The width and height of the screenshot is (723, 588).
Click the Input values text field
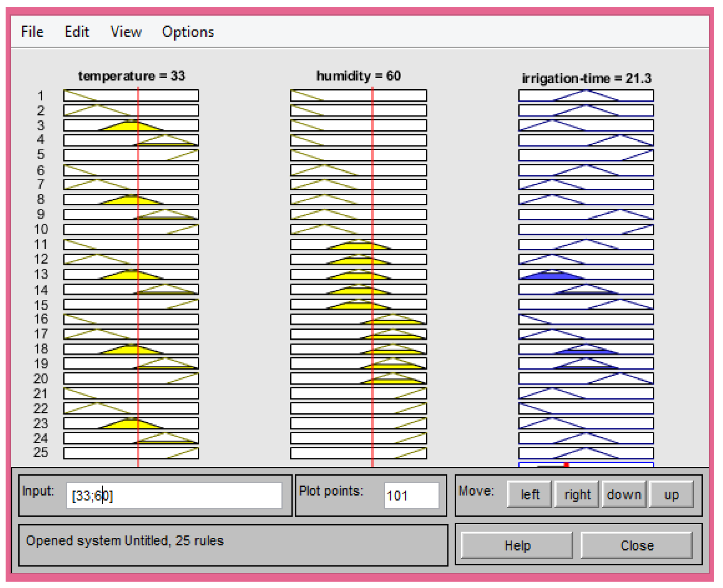[174, 496]
